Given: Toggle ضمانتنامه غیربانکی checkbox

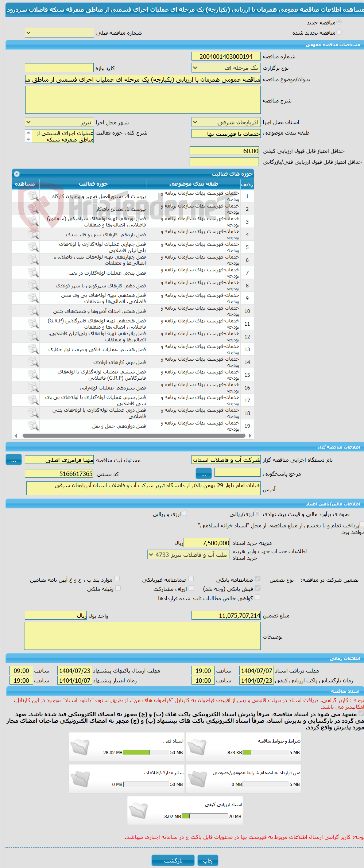Looking at the screenshot, I should pos(191,579).
